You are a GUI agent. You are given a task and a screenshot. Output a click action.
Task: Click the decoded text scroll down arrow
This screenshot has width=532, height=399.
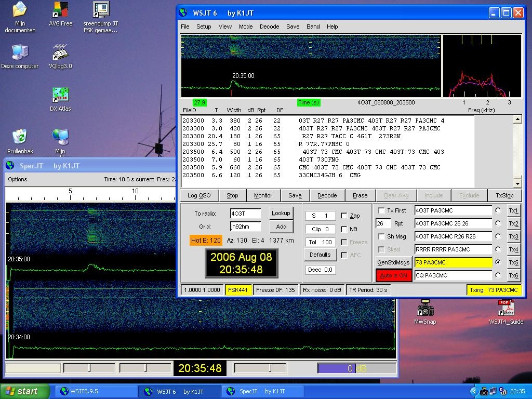pos(517,183)
